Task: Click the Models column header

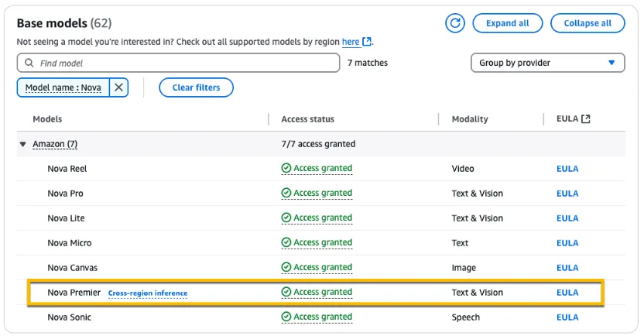Action: pyautogui.click(x=47, y=119)
